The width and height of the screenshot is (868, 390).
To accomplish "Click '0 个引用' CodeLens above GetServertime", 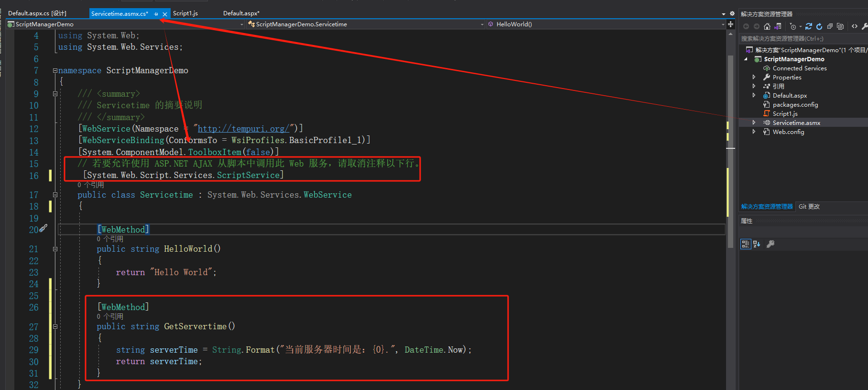I will 110,316.
